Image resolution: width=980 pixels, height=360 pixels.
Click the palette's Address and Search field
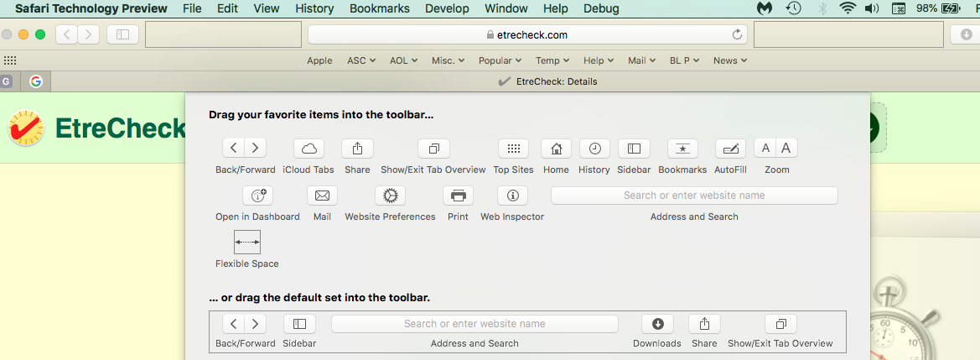tap(694, 196)
